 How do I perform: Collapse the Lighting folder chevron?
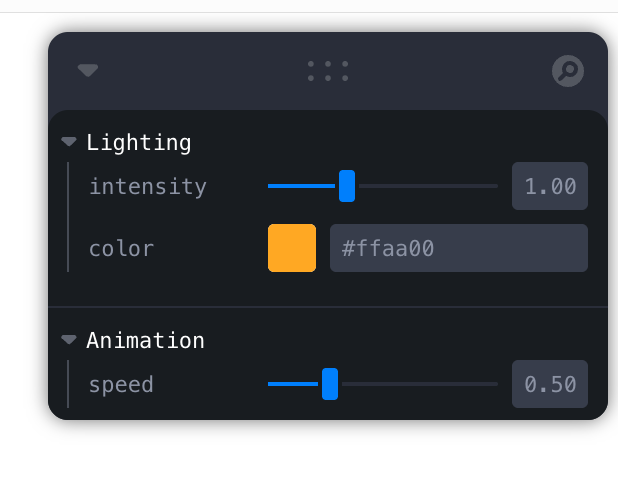69,142
